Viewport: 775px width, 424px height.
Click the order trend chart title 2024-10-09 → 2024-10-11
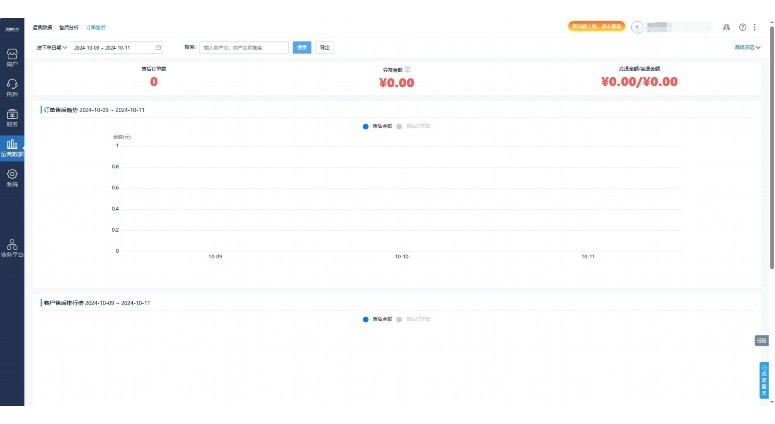[94, 110]
